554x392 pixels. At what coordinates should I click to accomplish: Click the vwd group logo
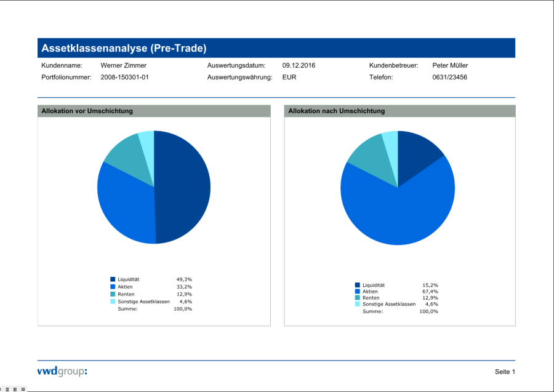pyautogui.click(x=62, y=371)
